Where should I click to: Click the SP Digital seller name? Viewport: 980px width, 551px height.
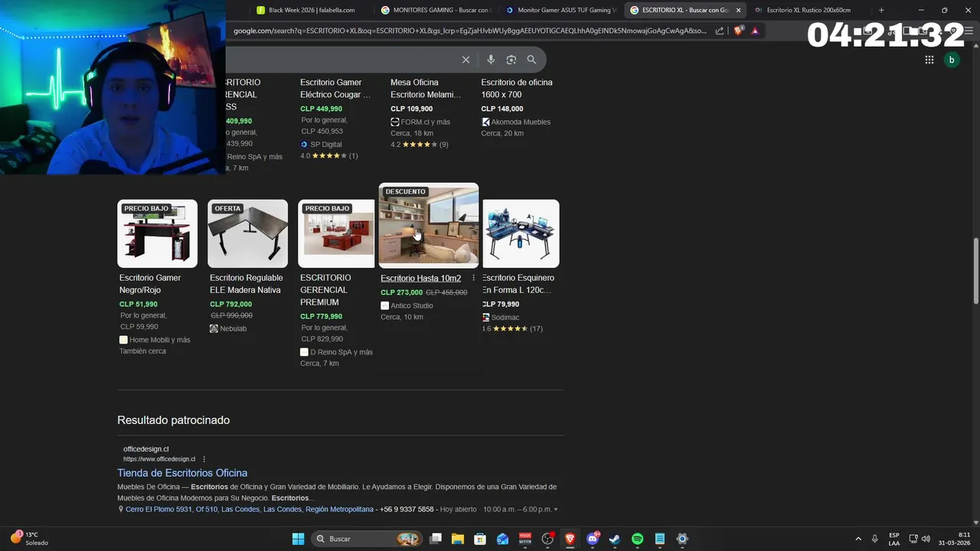tap(326, 144)
